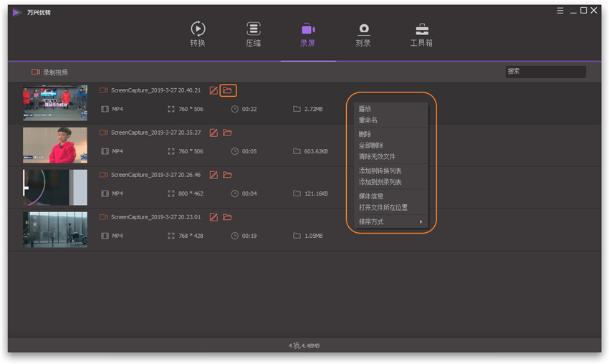Select 添加到转换列表 in the context menu
The height and width of the screenshot is (364, 609).
coord(380,171)
